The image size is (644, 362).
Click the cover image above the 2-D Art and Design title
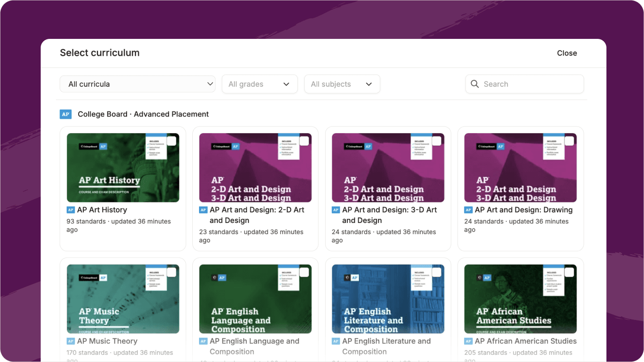tap(255, 168)
